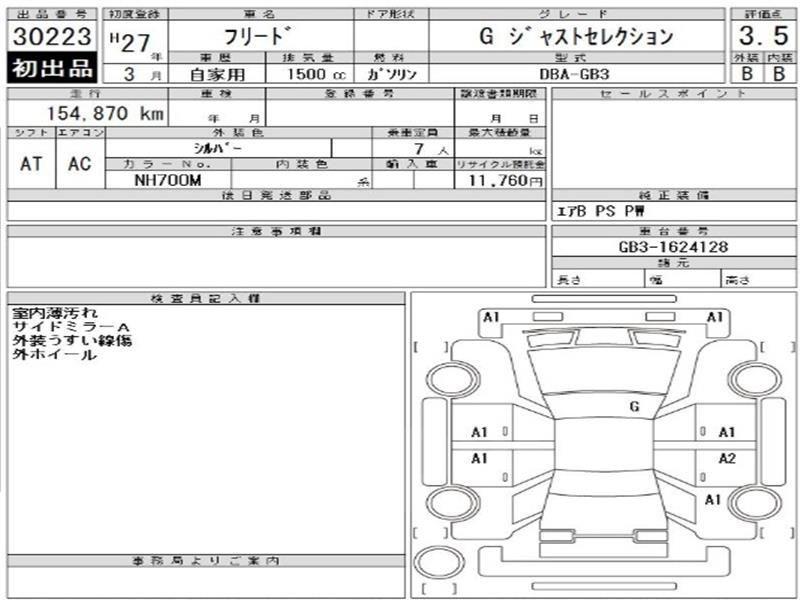Click the AC air conditioner cell
This screenshot has width=800, height=600.
[79, 164]
